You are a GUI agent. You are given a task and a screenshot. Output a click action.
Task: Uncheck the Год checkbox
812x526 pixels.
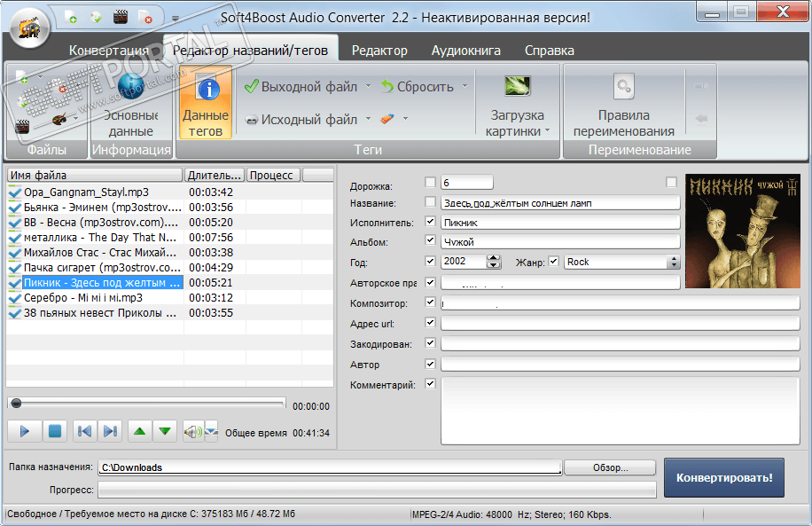pos(430,261)
